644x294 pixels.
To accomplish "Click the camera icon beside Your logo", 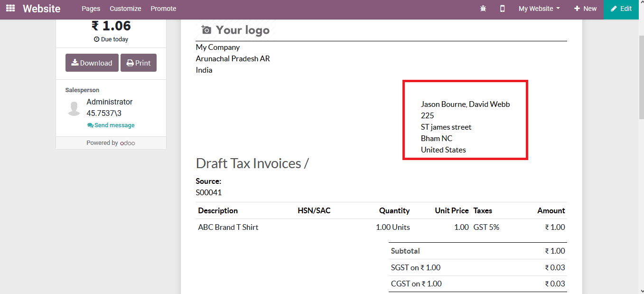I will point(206,30).
